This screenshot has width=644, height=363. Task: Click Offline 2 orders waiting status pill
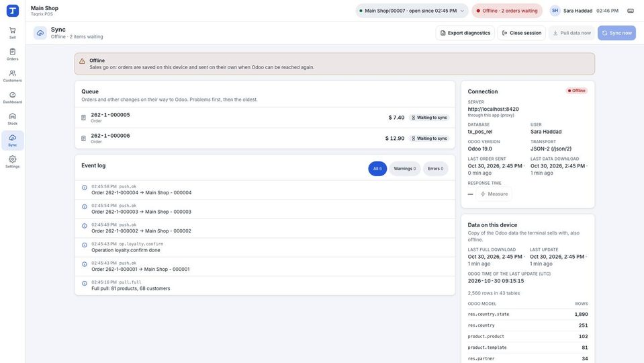pyautogui.click(x=507, y=11)
